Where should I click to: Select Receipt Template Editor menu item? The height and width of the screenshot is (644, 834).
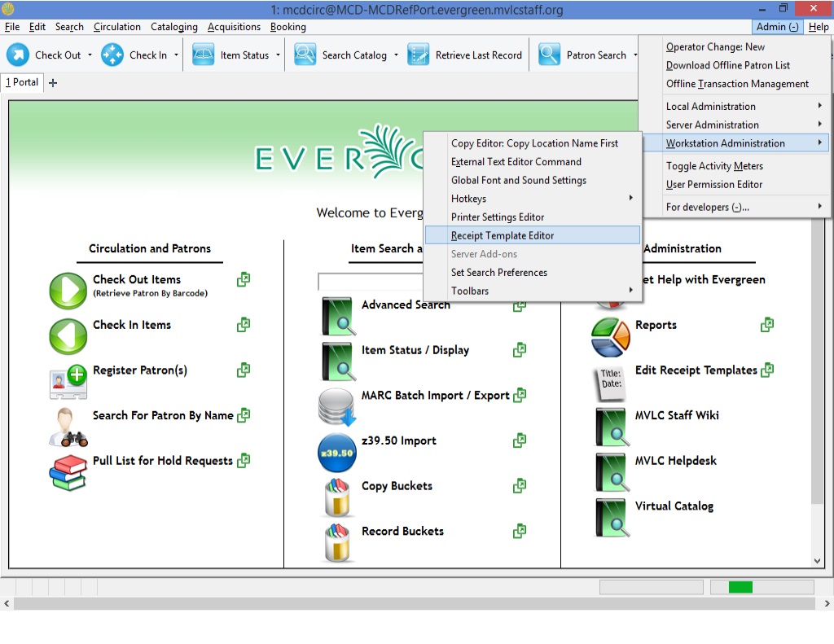[x=533, y=235]
